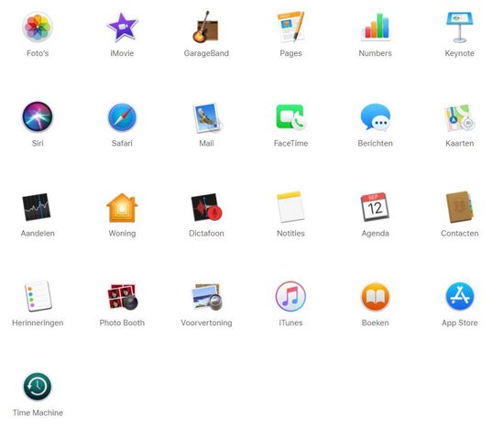
Task: Click the "Aandelen" label text
Action: coord(38,234)
